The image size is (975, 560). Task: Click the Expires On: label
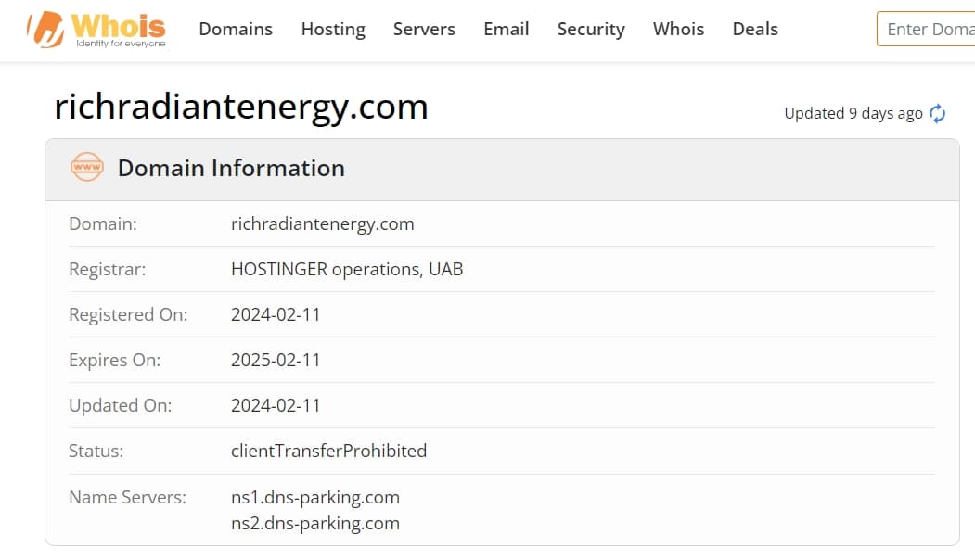[x=114, y=360]
